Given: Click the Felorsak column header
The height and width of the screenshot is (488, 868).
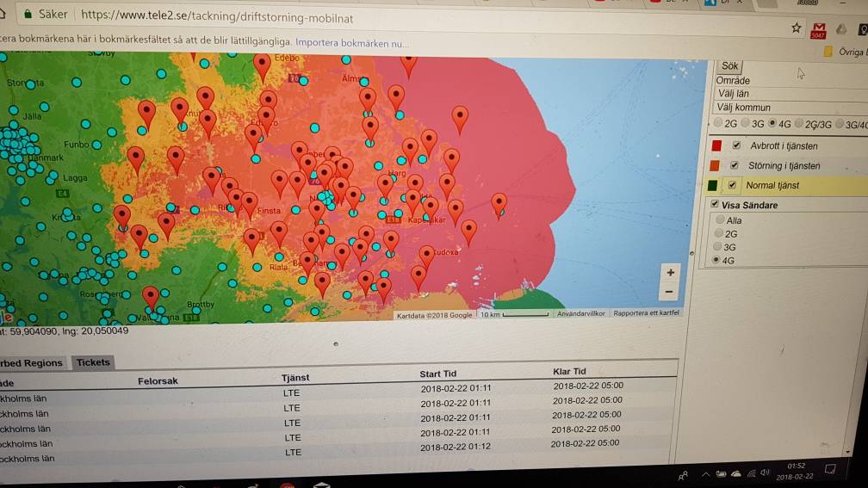Looking at the screenshot, I should coord(158,380).
